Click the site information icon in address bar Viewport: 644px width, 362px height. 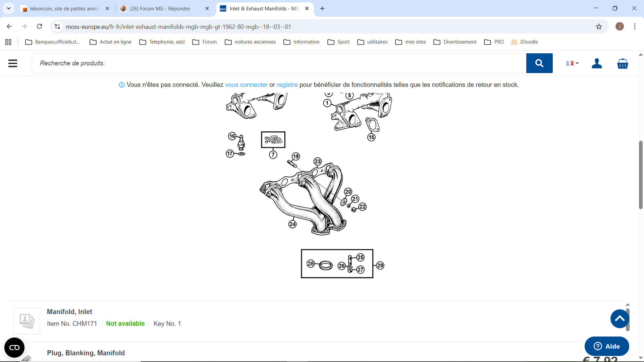57,26
